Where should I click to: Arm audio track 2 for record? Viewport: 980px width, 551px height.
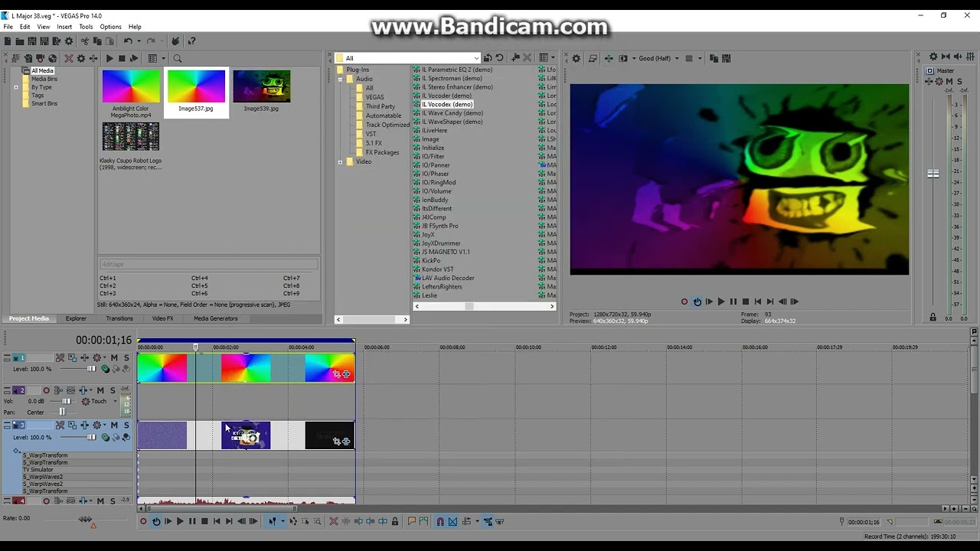(x=46, y=390)
